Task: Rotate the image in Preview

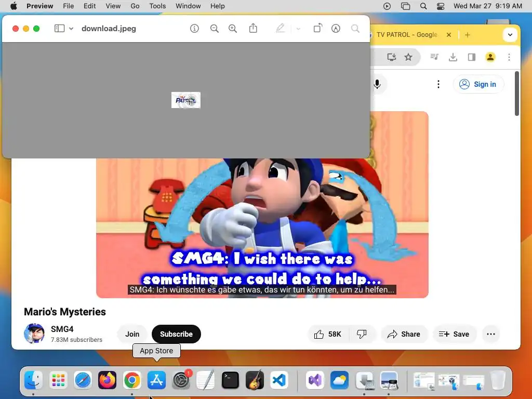Action: click(317, 28)
